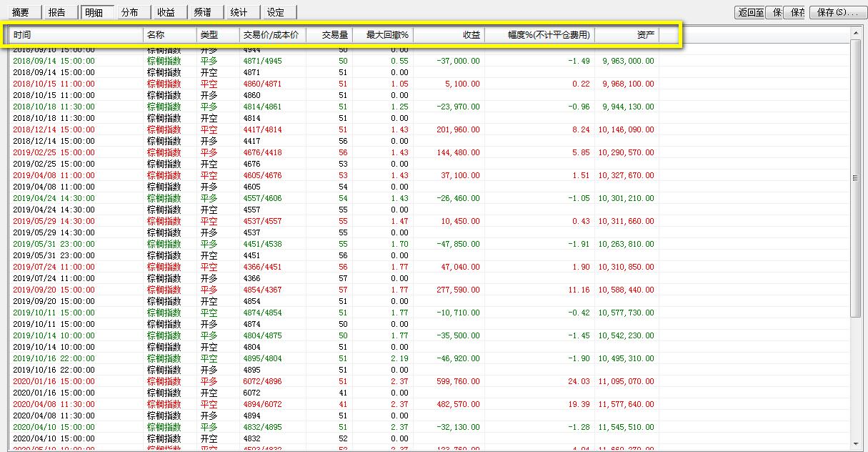Open the 收益 tab
The width and height of the screenshot is (868, 452).
(x=166, y=13)
